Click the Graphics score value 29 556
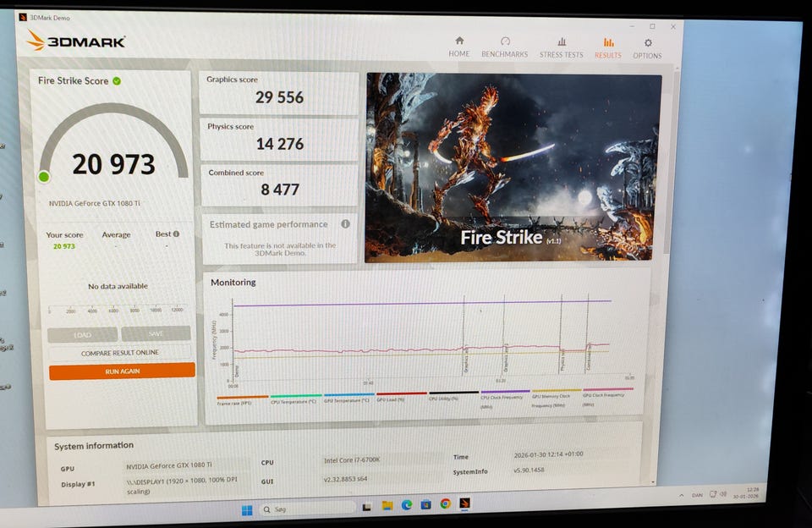The image size is (812, 528). (279, 97)
